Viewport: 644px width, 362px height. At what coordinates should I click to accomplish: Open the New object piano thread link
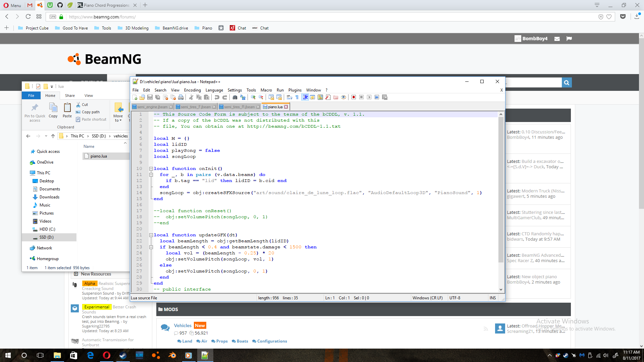(539, 277)
